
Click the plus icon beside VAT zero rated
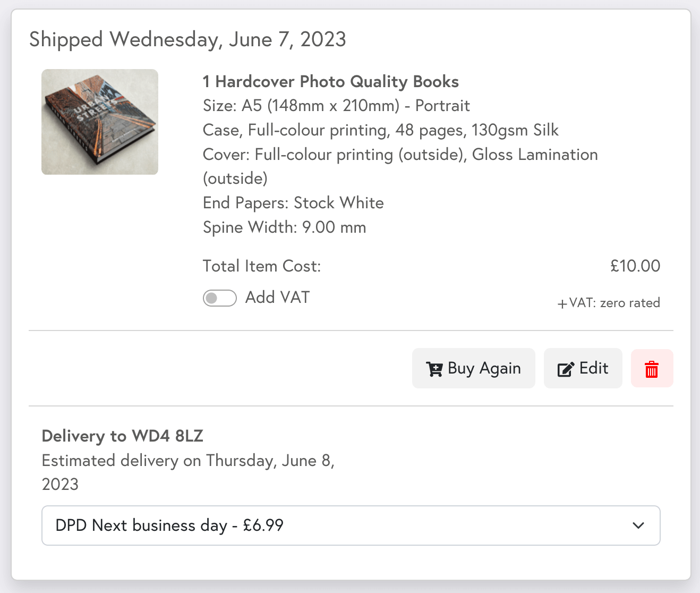pos(562,304)
